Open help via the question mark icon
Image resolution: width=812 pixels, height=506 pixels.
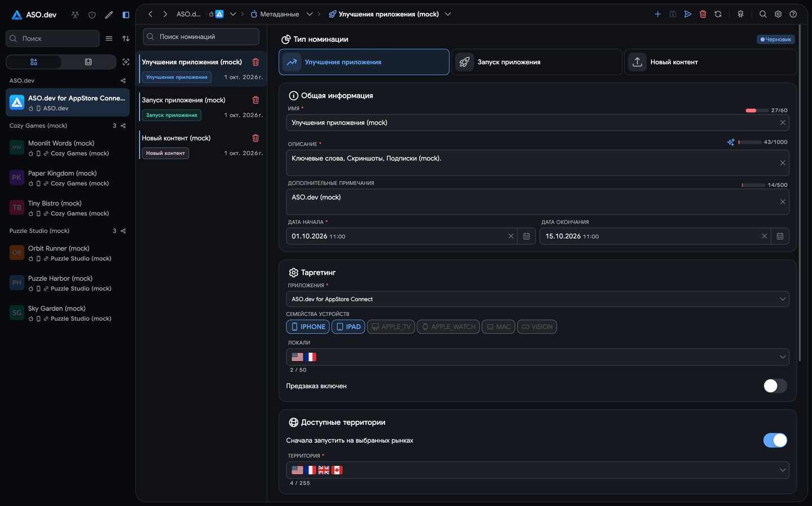[x=793, y=14]
